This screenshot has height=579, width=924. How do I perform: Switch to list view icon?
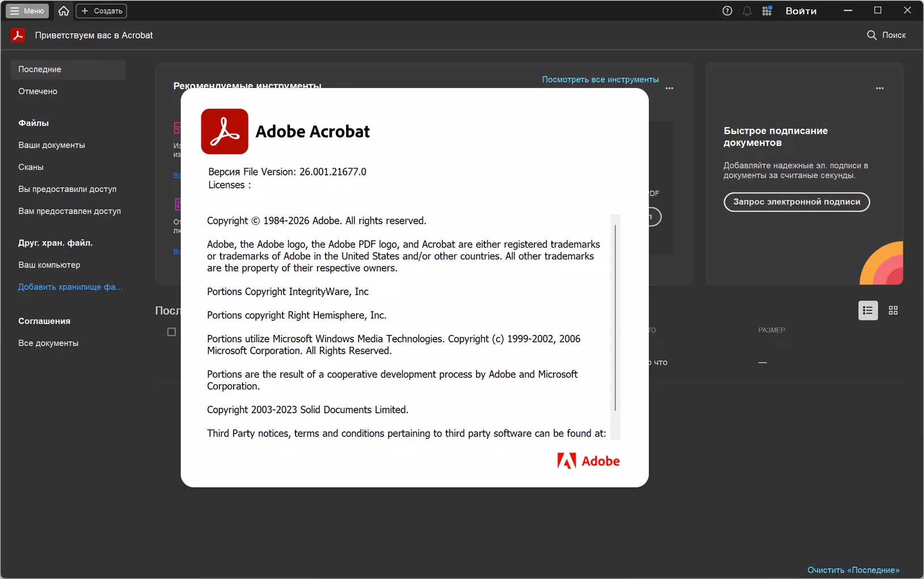pos(868,311)
